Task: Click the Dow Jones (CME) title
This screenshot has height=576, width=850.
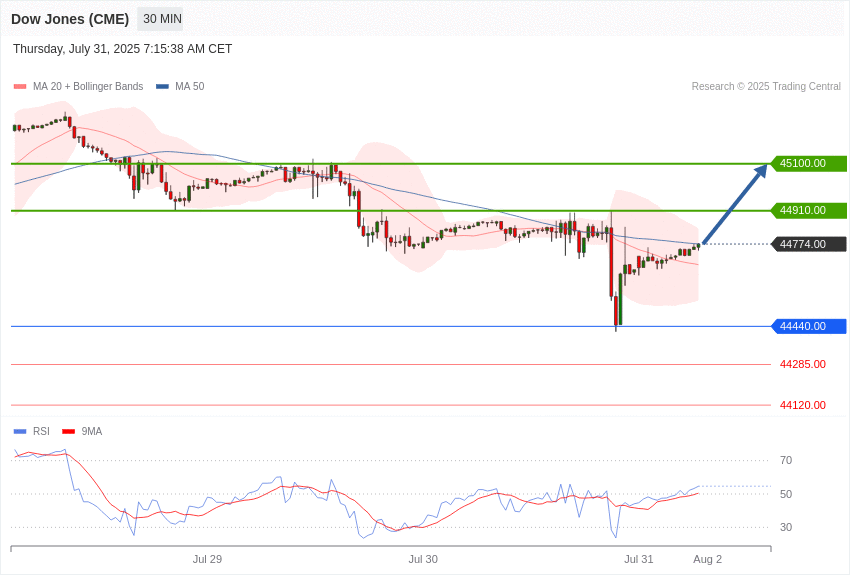Action: click(x=70, y=19)
